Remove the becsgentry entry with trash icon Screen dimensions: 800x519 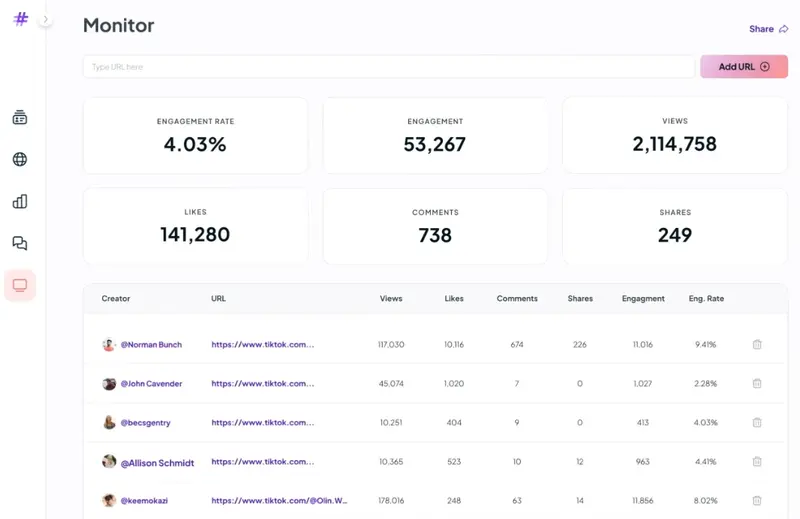(757, 423)
